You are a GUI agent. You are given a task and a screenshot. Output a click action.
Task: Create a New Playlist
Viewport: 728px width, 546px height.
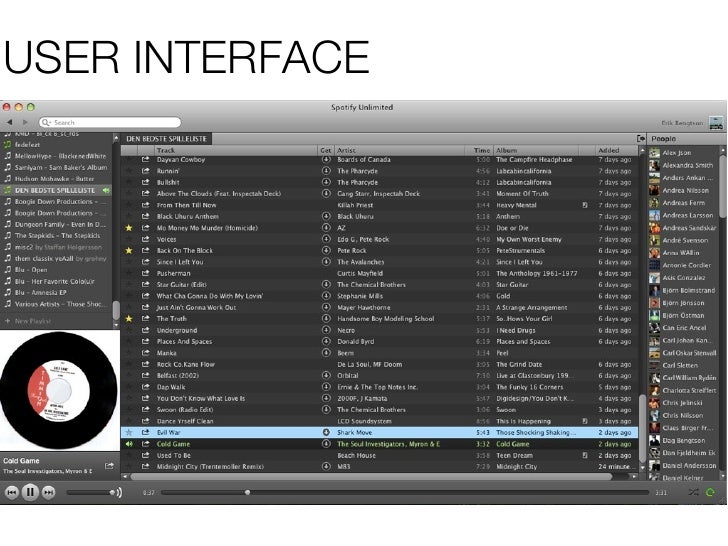click(x=28, y=321)
